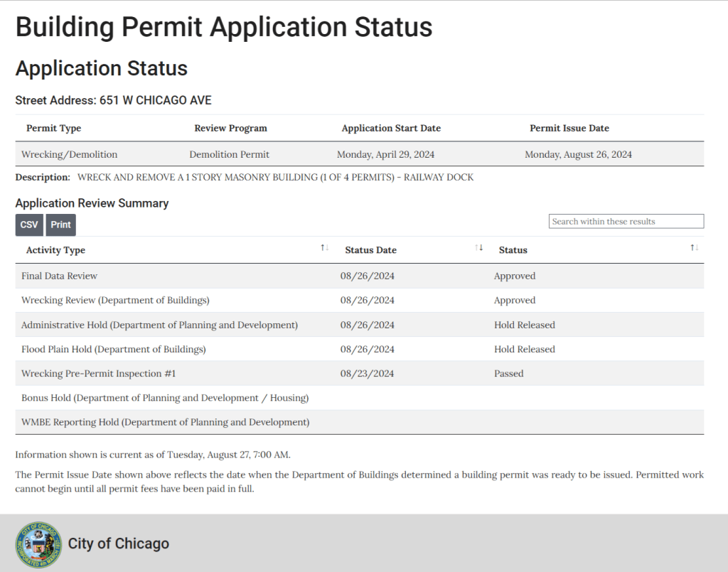Click the Flood Plain Hold activity row
728x572 pixels.
(113, 350)
